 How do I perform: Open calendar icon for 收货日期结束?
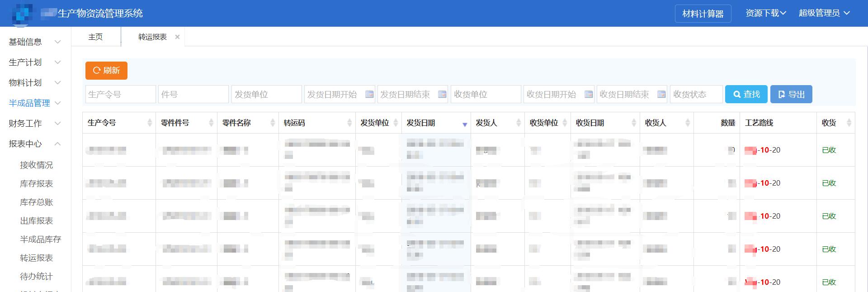coord(661,94)
